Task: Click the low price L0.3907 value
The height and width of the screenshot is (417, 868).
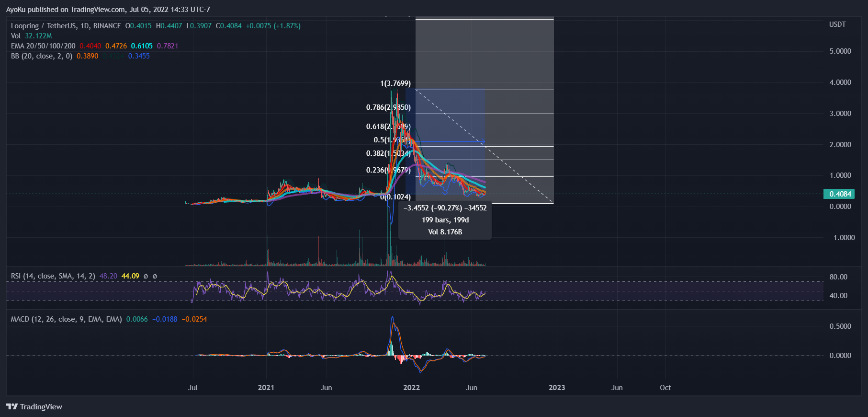Action: click(199, 26)
